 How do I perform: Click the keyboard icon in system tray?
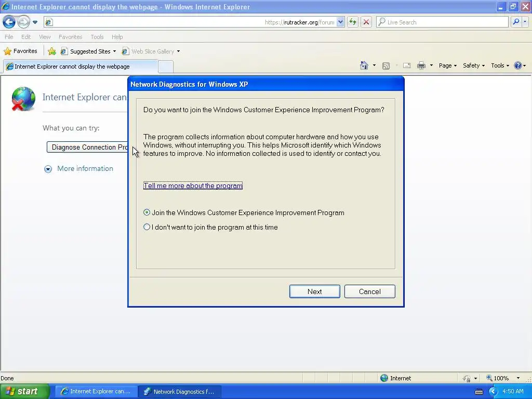(478, 392)
